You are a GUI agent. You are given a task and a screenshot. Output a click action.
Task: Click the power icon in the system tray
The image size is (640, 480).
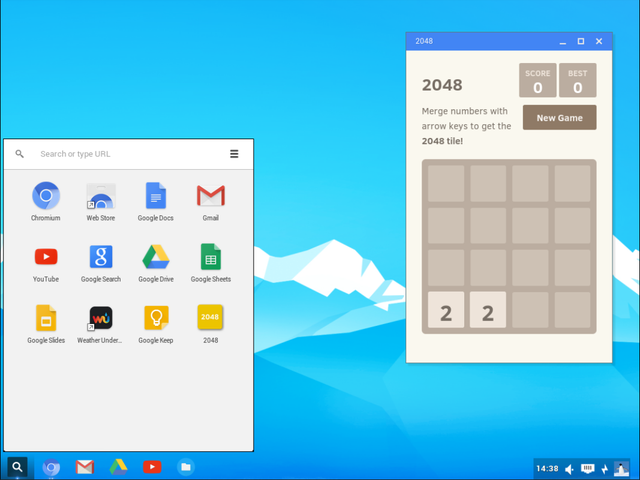tap(605, 469)
